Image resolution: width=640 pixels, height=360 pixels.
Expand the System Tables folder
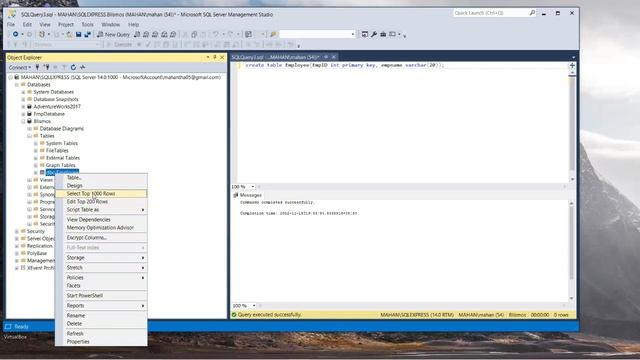[x=36, y=144]
